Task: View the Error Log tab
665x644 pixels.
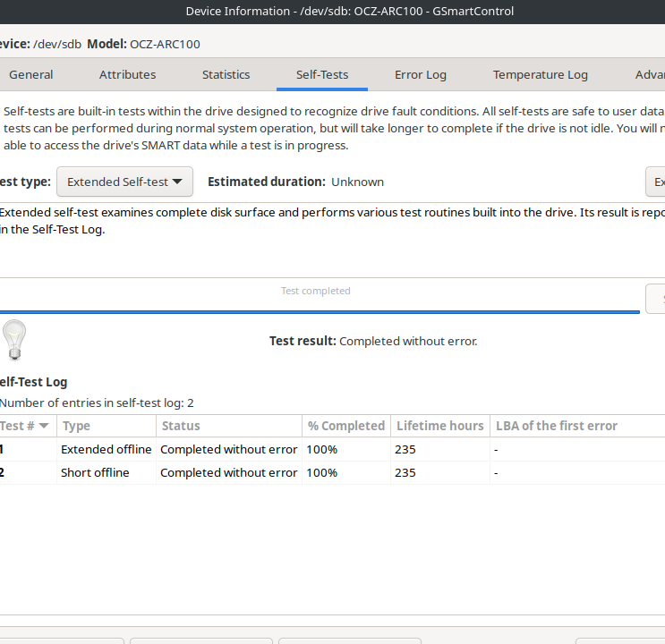Action: point(420,75)
